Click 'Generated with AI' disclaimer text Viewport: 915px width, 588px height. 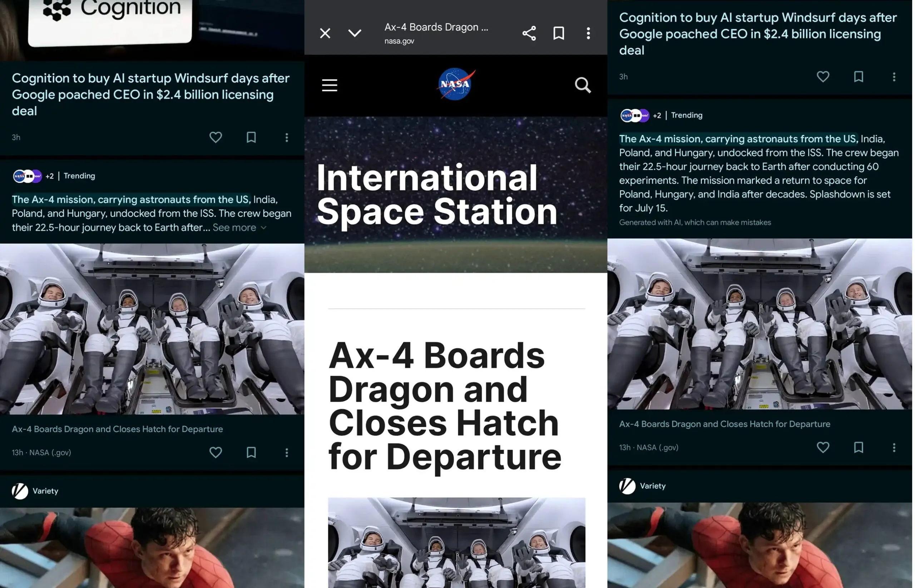coord(695,222)
